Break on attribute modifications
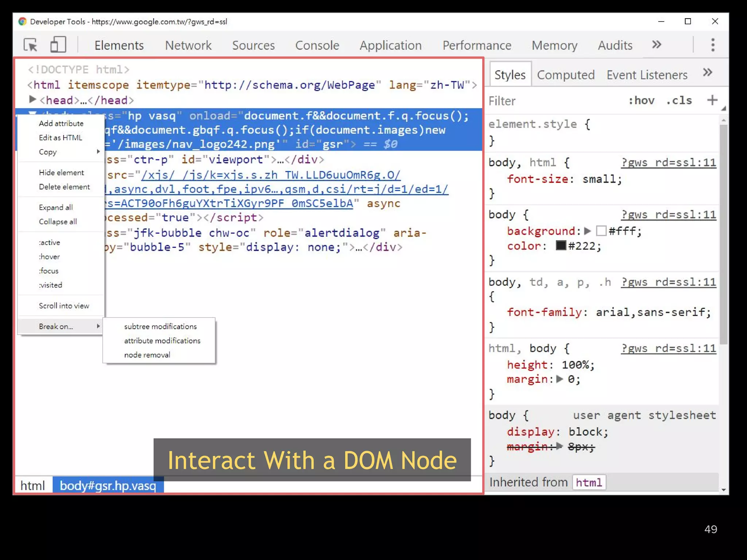 [x=159, y=341]
